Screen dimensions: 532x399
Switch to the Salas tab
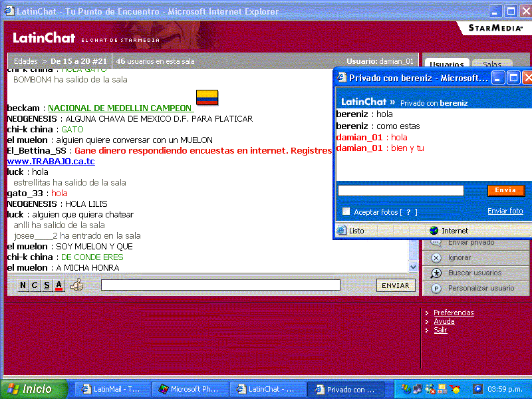[492, 64]
